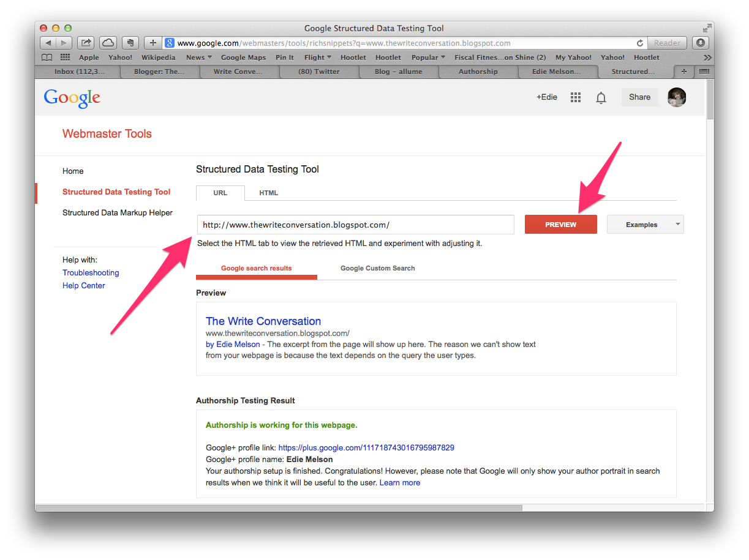The image size is (749, 560).
Task: Open the iCloud Tabs cloud icon
Action: [x=108, y=43]
